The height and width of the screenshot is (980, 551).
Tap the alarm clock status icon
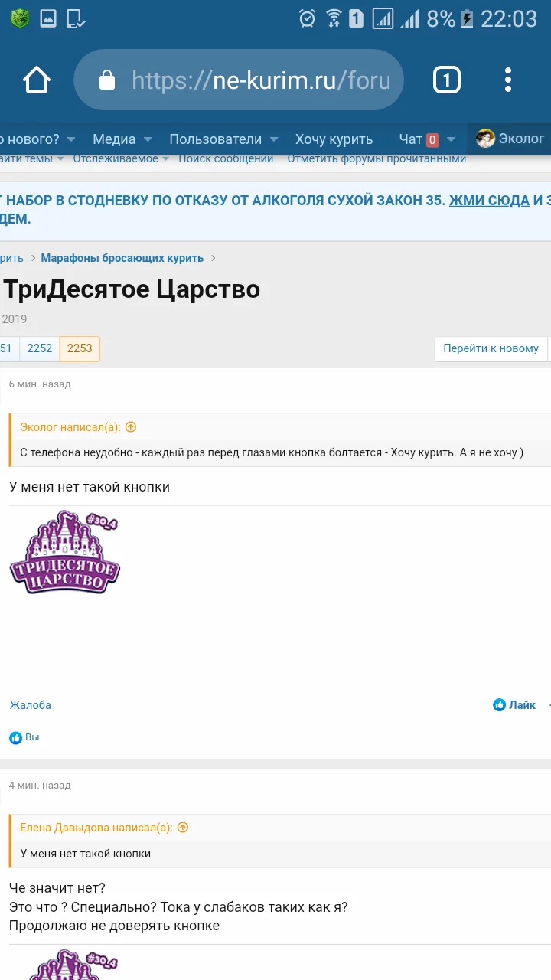click(x=307, y=18)
